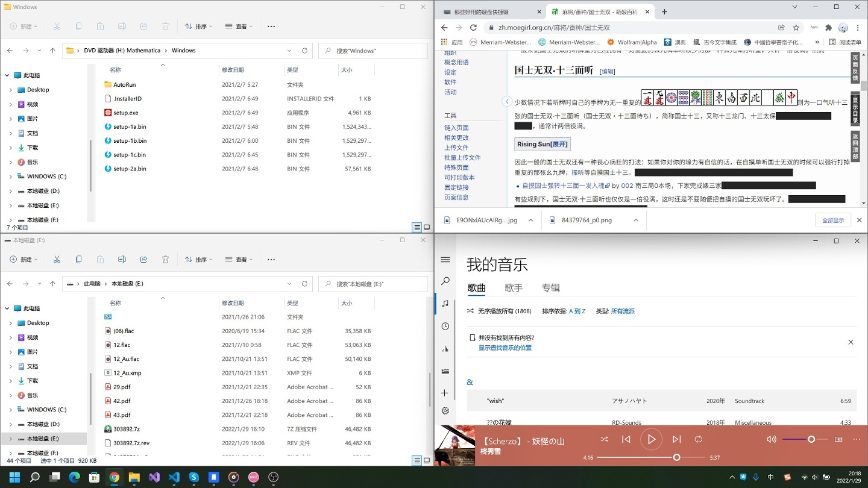
Task: Switch to 歌手 tab in Groove
Action: (514, 288)
